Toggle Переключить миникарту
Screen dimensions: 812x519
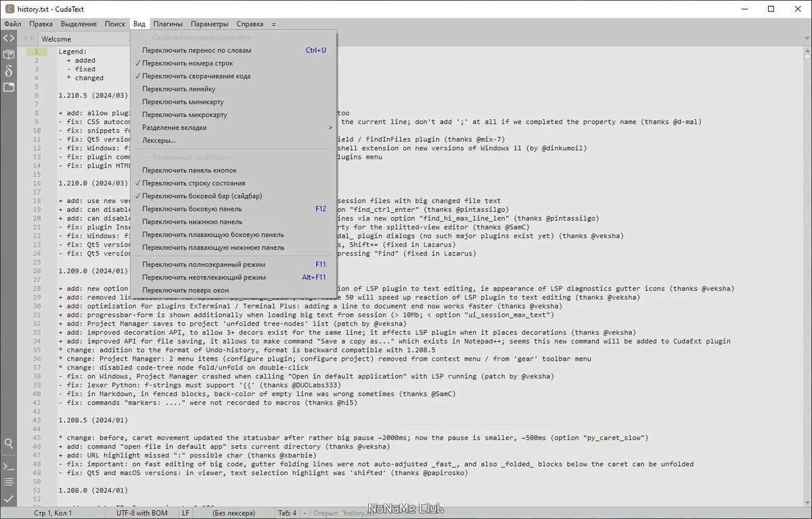(233, 101)
